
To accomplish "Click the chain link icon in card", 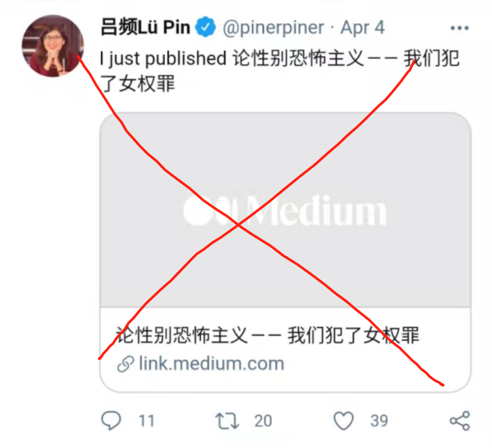I will tap(126, 364).
